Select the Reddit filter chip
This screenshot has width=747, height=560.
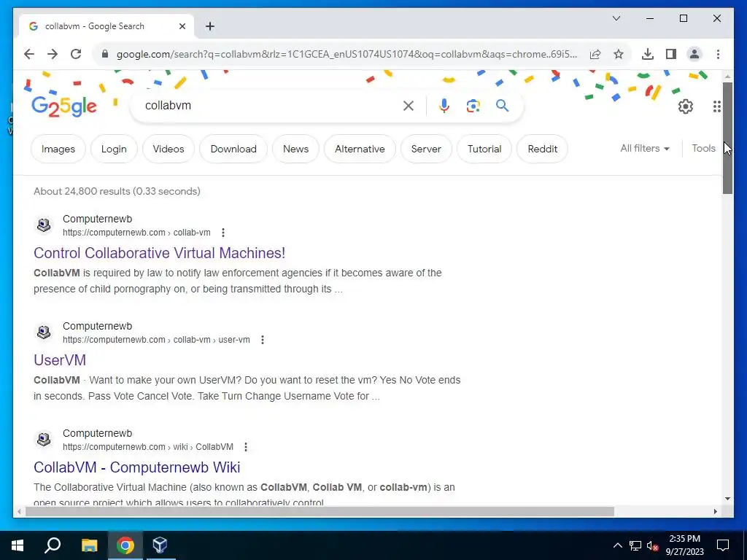pyautogui.click(x=542, y=149)
